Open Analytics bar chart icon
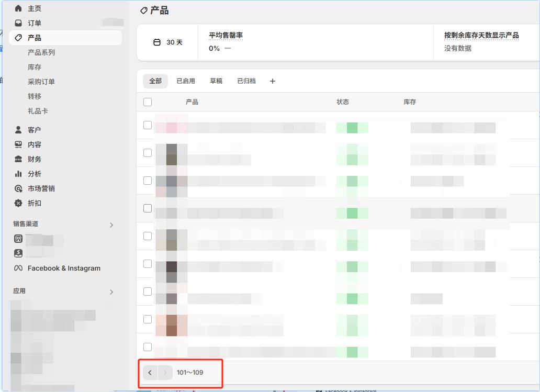This screenshot has width=540, height=392. (x=18, y=174)
